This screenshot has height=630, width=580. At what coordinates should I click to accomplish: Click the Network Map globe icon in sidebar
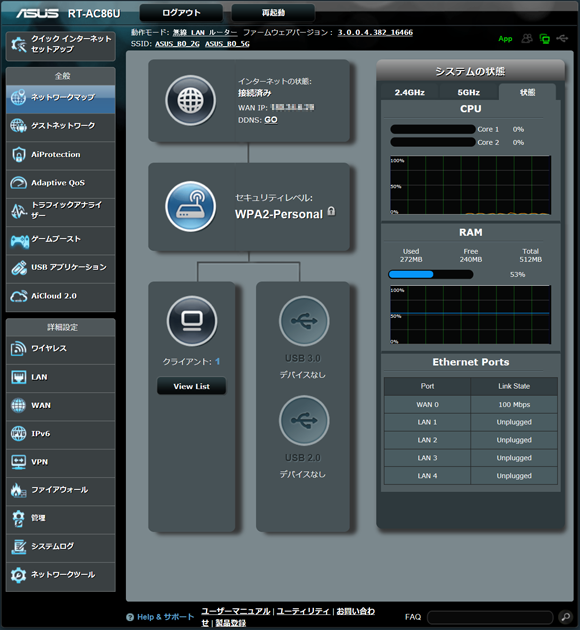pyautogui.click(x=18, y=97)
